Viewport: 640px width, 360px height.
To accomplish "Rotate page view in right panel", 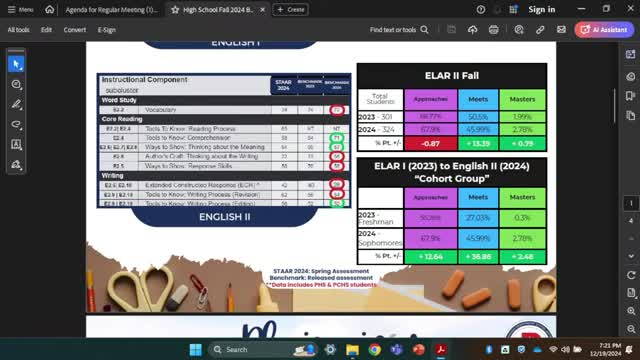I will (631, 275).
